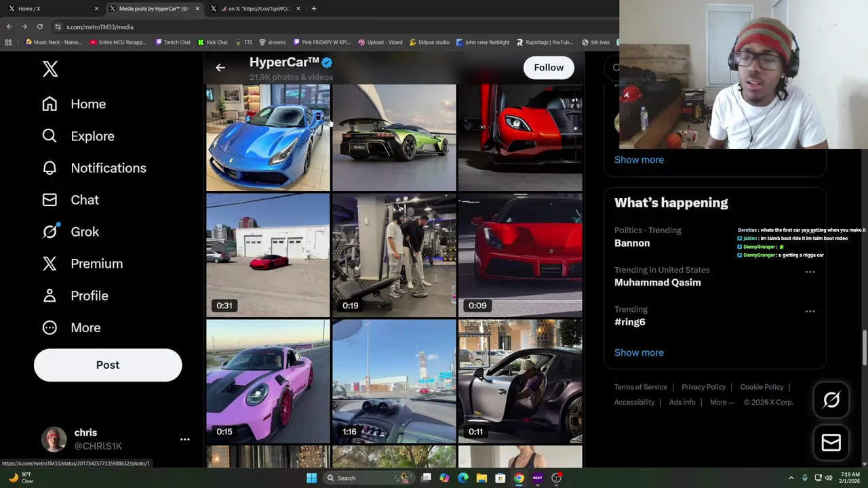Click the back arrow beside HyperCar

tap(220, 68)
